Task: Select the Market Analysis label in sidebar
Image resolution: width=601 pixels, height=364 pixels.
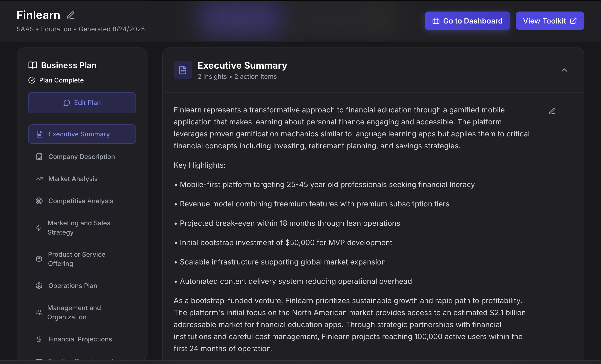Action: [73, 179]
